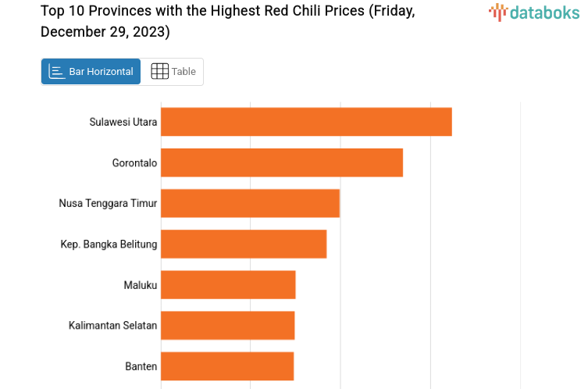
Task: Click the Sulawesi Utara bar
Action: point(306,122)
